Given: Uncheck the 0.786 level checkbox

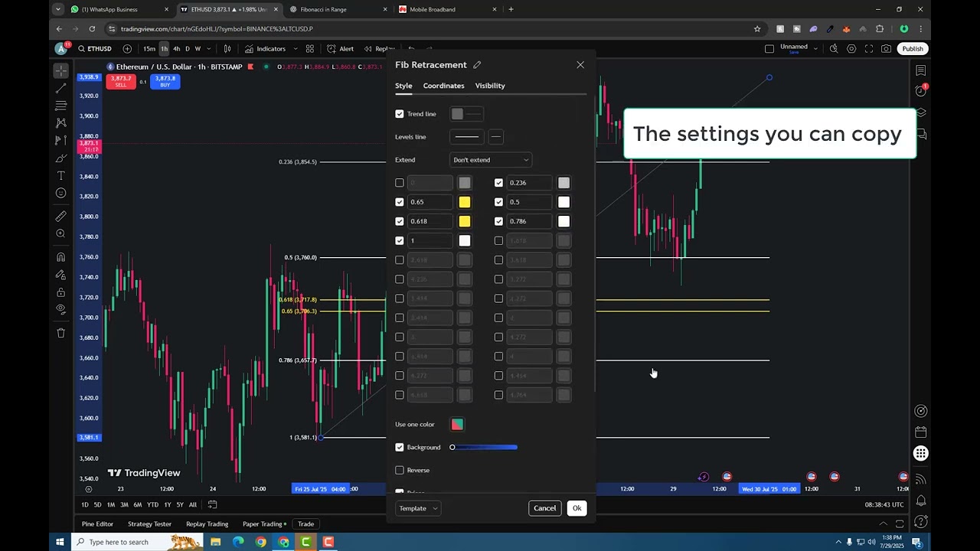Looking at the screenshot, I should (499, 221).
